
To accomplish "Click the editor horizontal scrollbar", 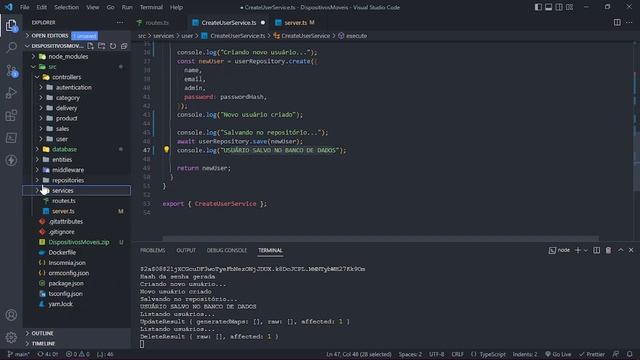I will [x=380, y=238].
